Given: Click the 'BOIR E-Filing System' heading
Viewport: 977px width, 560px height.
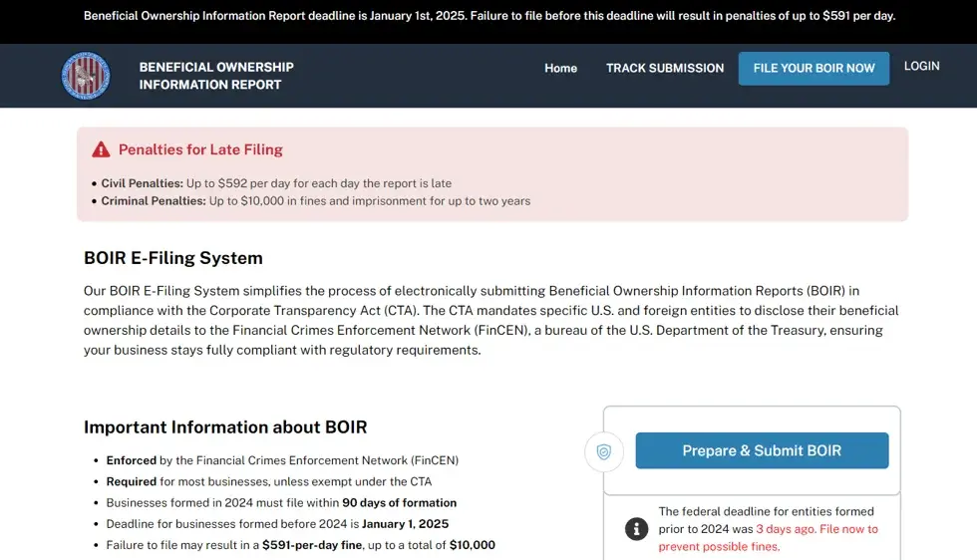Looking at the screenshot, I should click(x=173, y=258).
